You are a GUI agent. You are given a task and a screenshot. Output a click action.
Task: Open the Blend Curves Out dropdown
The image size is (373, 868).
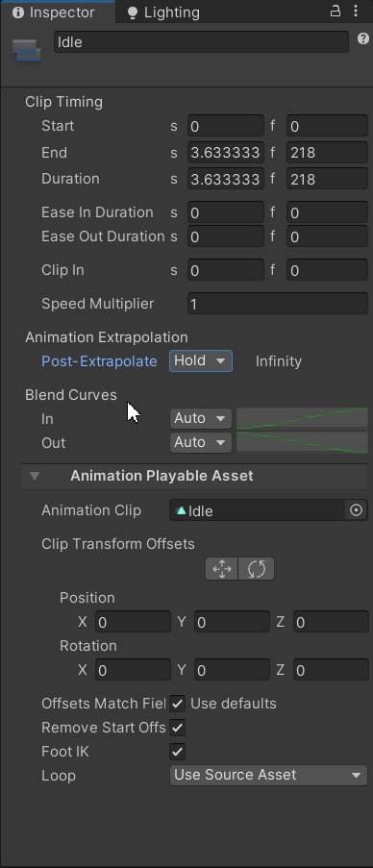click(200, 442)
